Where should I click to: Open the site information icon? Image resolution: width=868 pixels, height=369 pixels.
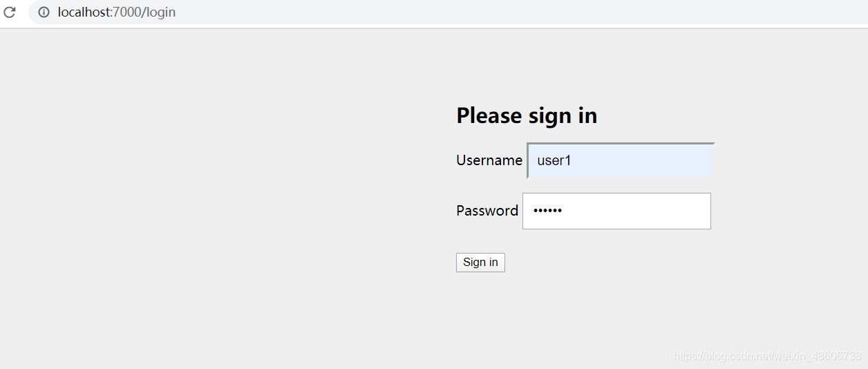tap(44, 12)
